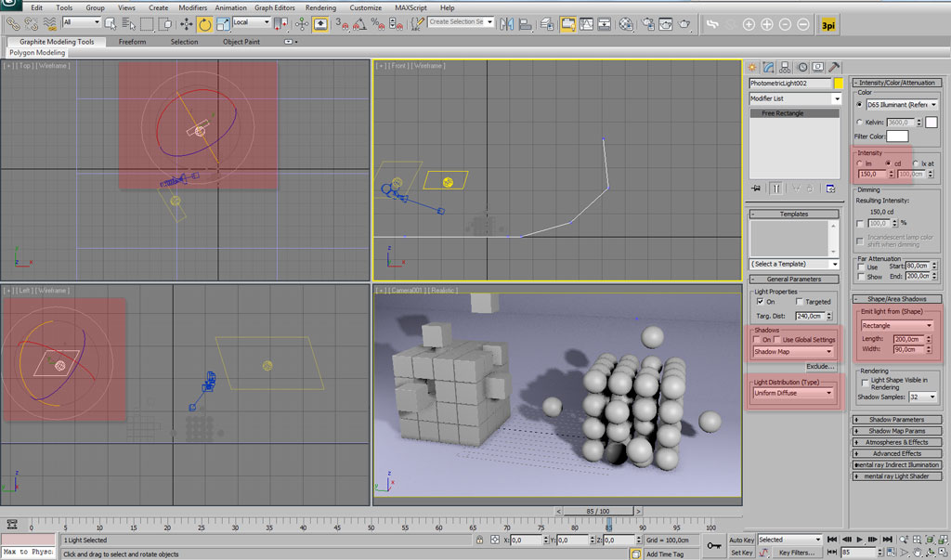Click the Key Filters button
Image resolution: width=951 pixels, height=560 pixels.
coord(797,553)
